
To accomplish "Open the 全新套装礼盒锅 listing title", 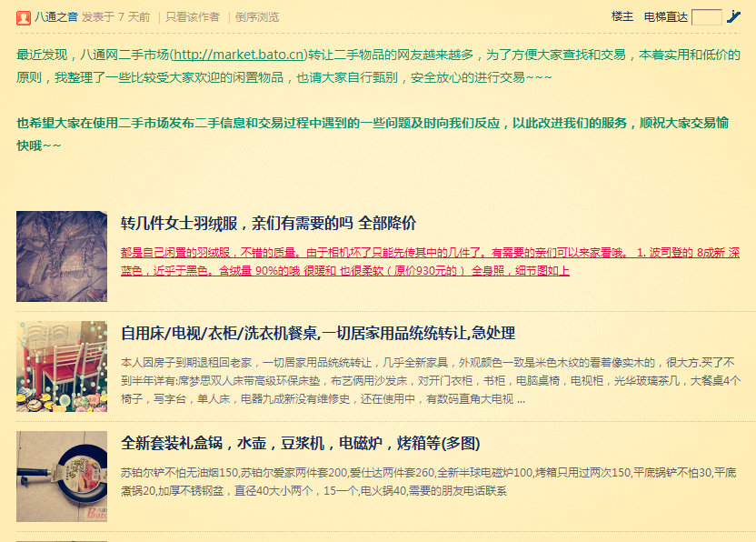I will (x=301, y=443).
